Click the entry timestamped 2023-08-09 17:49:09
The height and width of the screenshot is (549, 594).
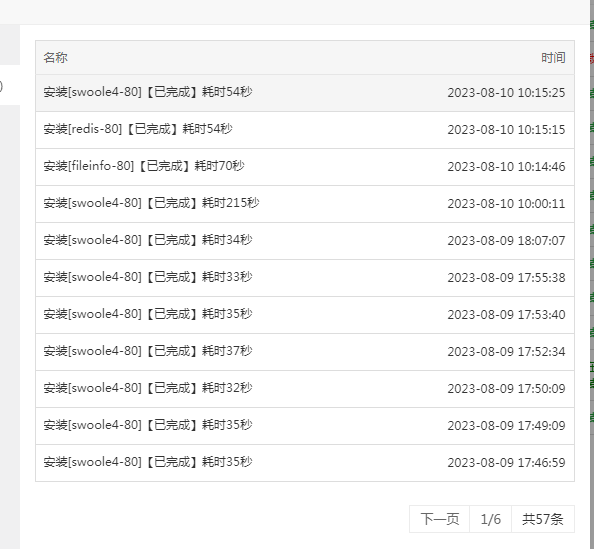305,426
